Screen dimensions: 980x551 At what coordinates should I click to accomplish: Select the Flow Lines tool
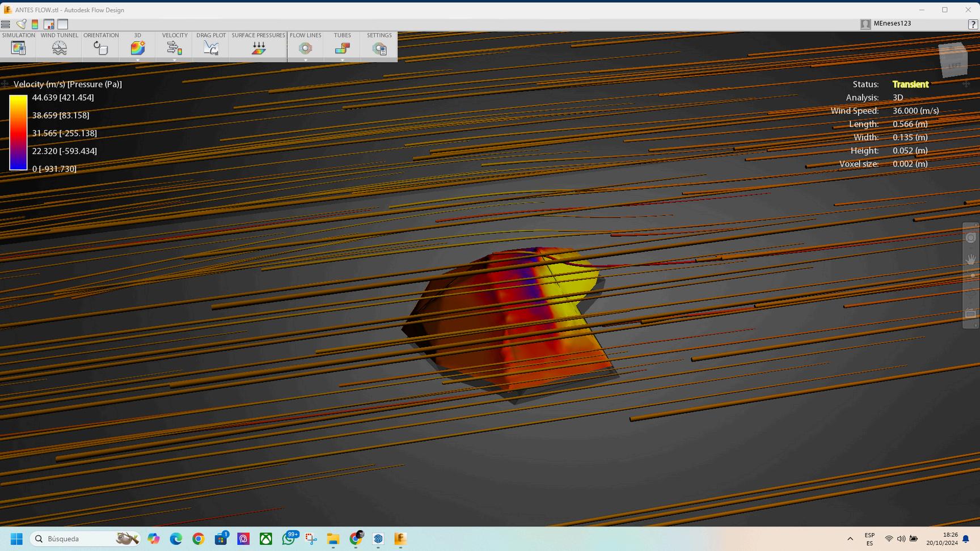306,48
